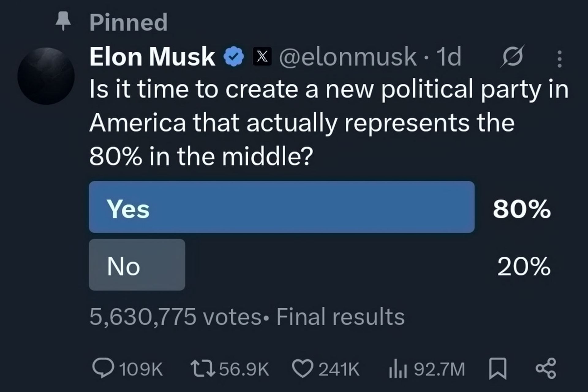Open the @elonmusk handle link

(348, 57)
